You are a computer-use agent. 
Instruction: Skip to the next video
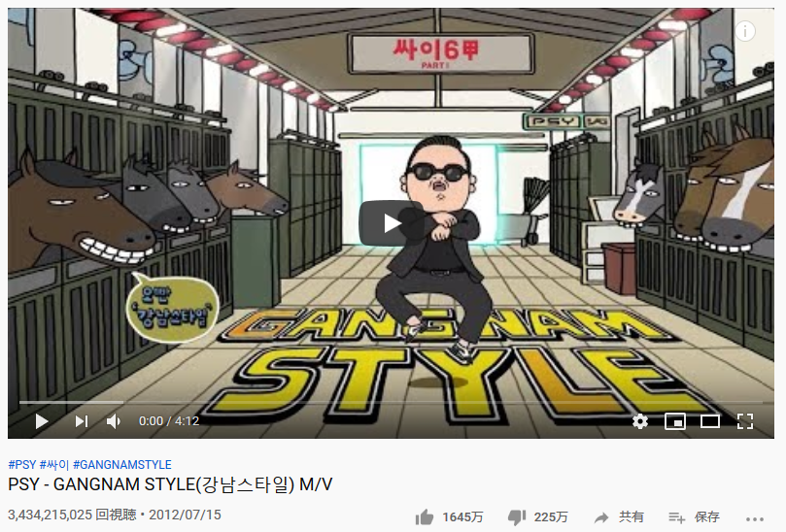(x=82, y=421)
